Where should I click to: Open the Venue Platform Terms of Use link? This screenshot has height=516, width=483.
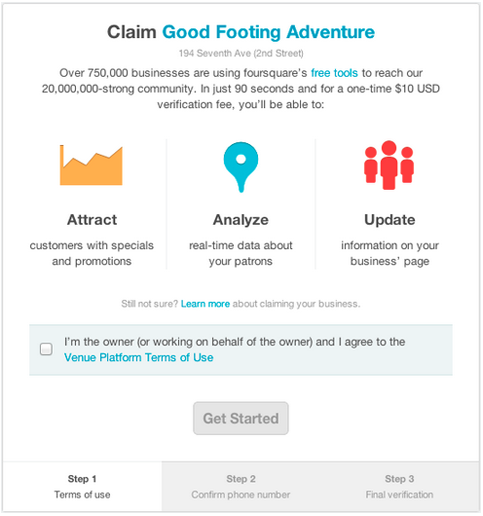click(139, 357)
